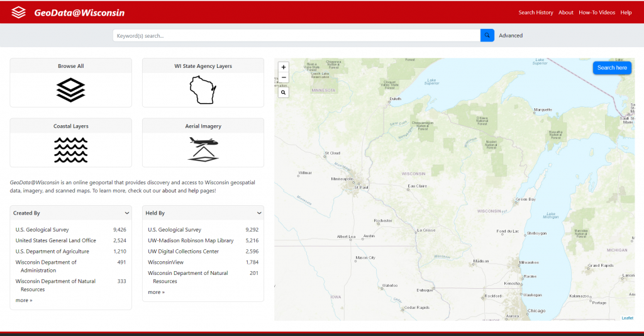Screen dimensions: 644x336
Task: Filter by United States General Land Office
Action: [x=55, y=240]
